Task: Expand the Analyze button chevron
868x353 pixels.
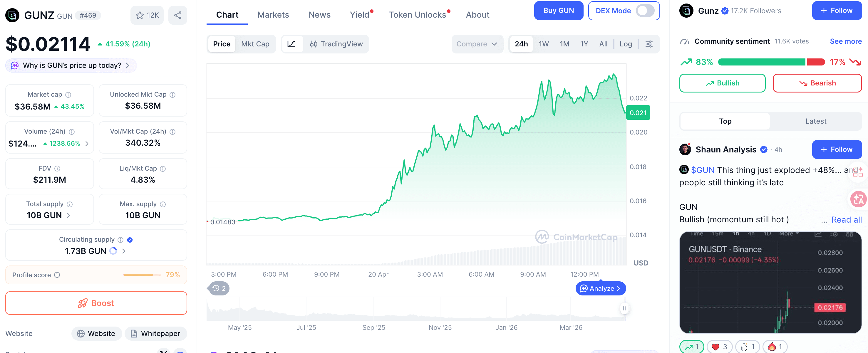Action: pyautogui.click(x=619, y=289)
